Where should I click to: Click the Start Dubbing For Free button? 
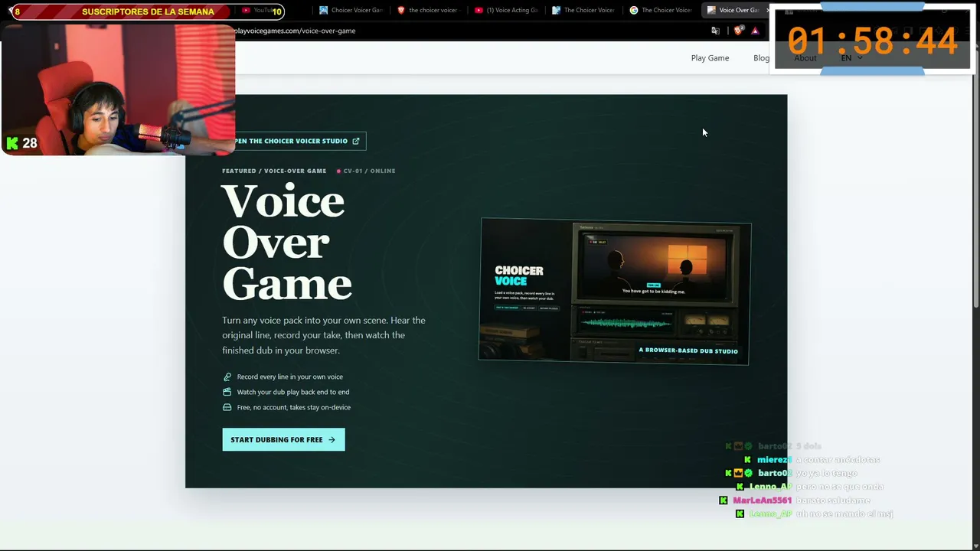pyautogui.click(x=283, y=439)
